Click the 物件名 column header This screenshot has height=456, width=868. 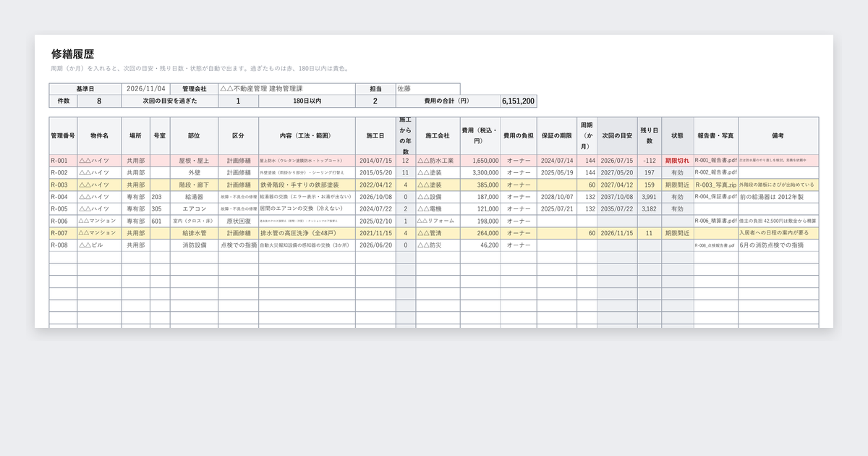click(99, 135)
